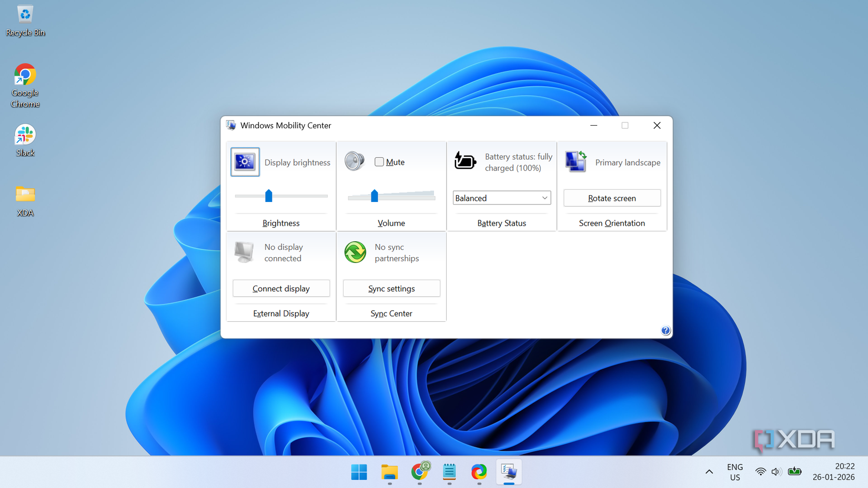Show hidden icons in system tray
The height and width of the screenshot is (488, 868).
click(x=709, y=472)
